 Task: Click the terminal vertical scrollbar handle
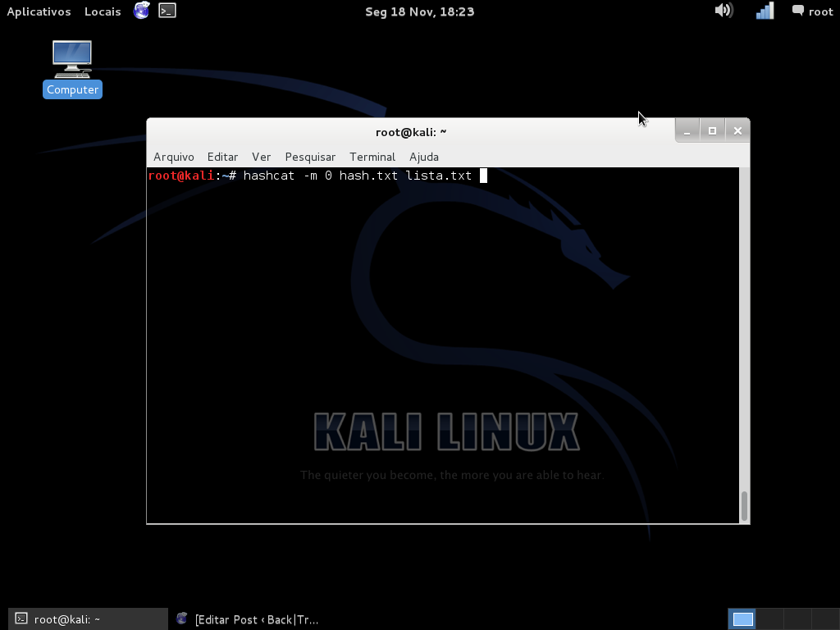coord(744,505)
